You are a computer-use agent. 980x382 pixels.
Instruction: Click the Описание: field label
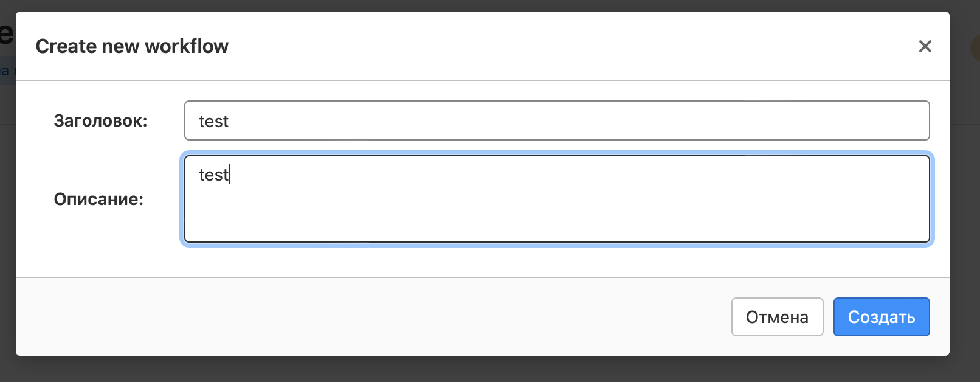pos(98,199)
